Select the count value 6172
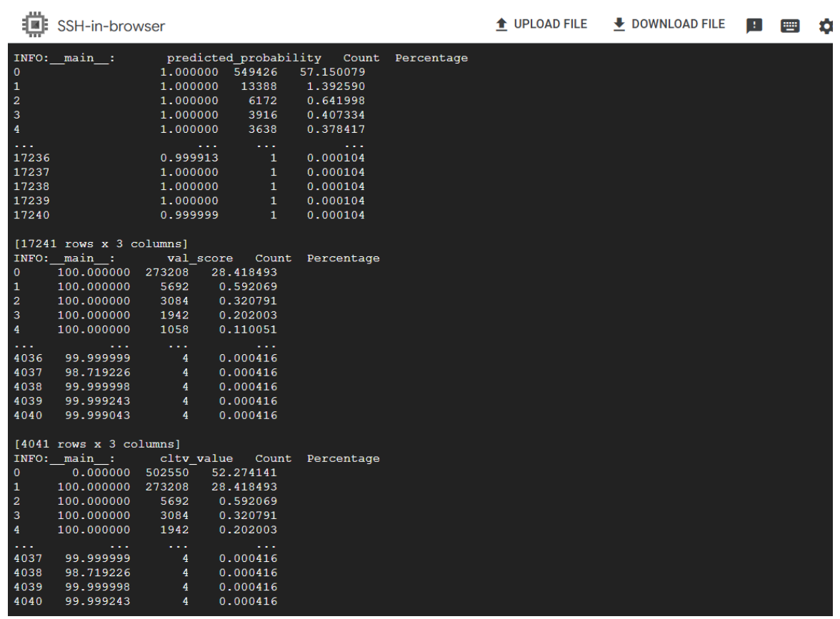840x619 pixels. pyautogui.click(x=263, y=101)
